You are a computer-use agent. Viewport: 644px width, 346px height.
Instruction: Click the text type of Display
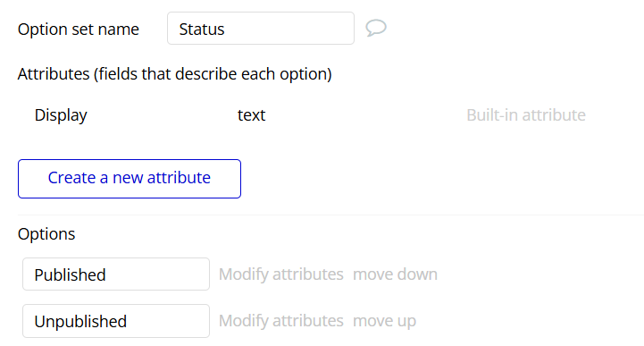point(251,115)
